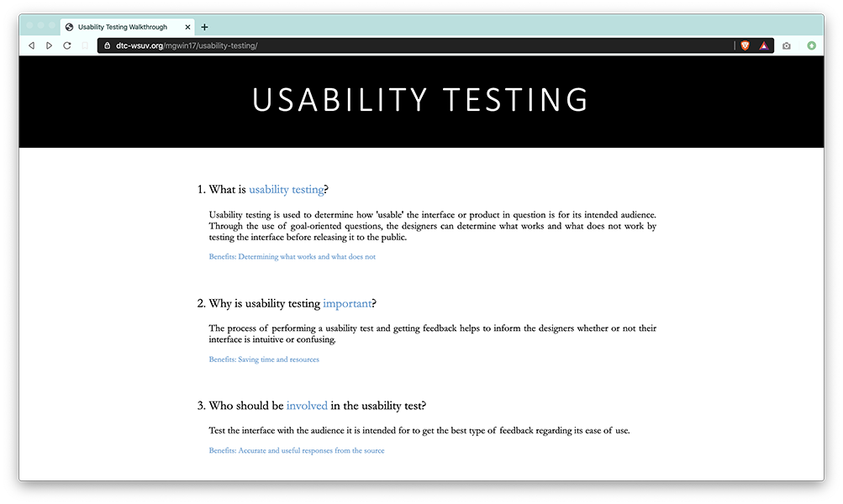Click 'Benefits: Determining what works and what does not'
843x504 pixels.
tap(292, 257)
